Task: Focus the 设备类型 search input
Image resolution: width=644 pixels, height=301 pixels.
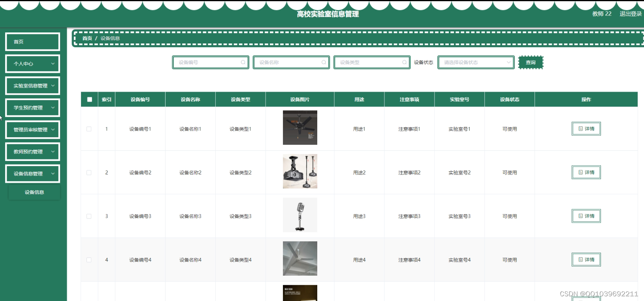Action: click(x=372, y=62)
